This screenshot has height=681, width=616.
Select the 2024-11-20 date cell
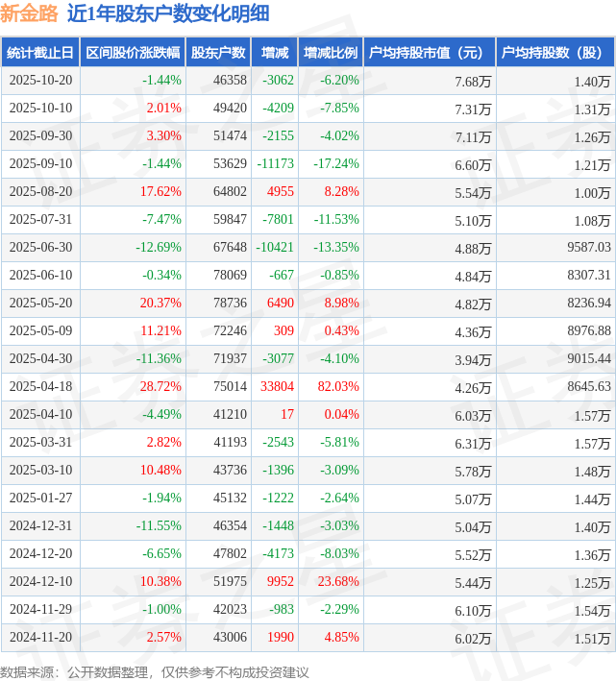40,637
